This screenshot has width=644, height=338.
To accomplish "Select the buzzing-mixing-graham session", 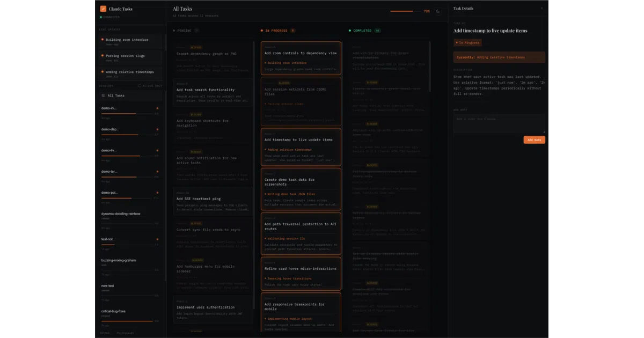I will click(x=130, y=267).
